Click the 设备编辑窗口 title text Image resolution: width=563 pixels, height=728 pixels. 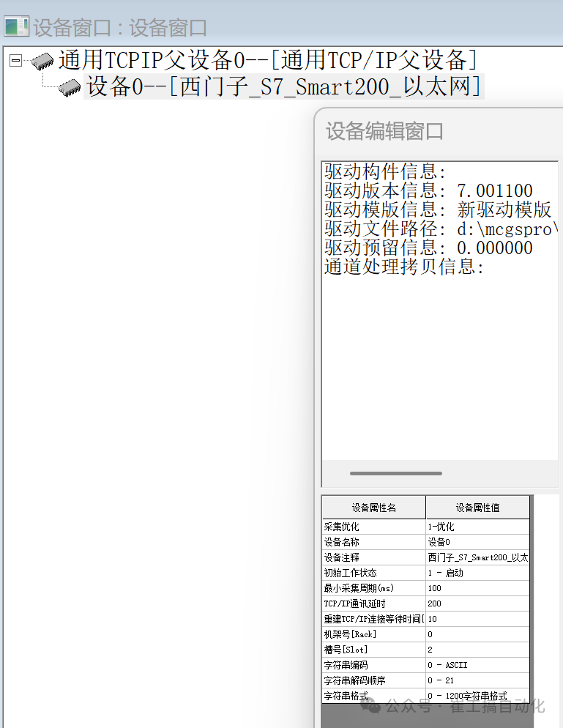click(384, 131)
